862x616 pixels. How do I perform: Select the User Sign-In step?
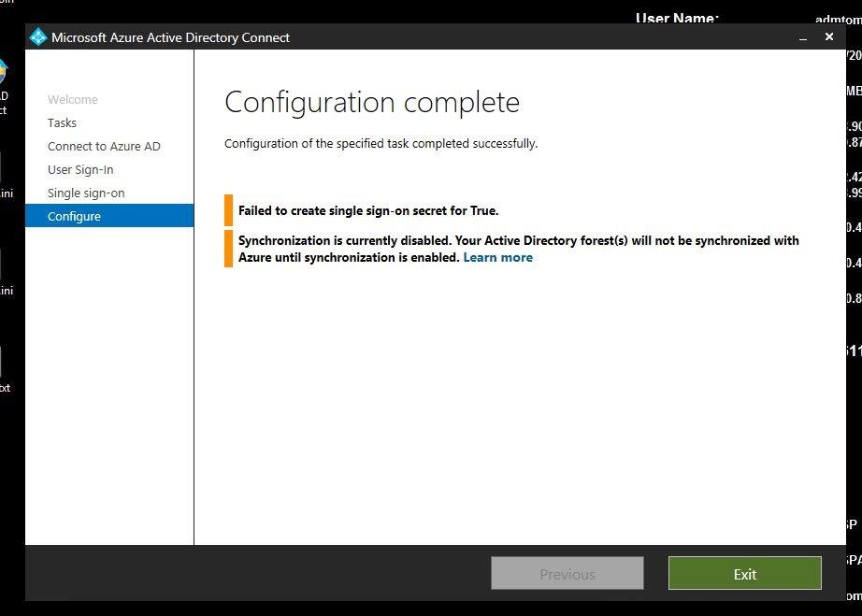coord(80,170)
